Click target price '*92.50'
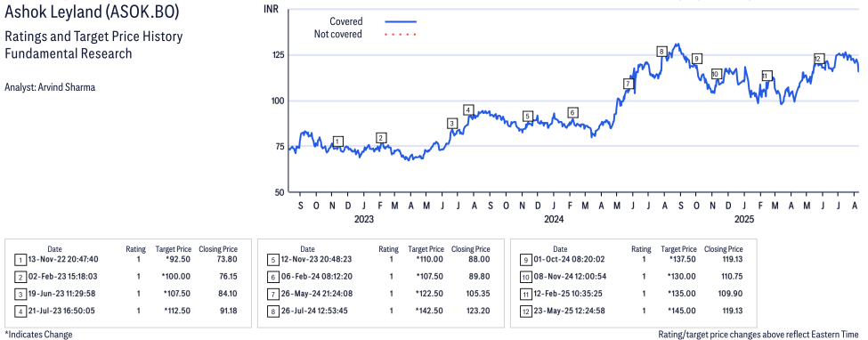This screenshot has width=868, height=340. pos(178,259)
